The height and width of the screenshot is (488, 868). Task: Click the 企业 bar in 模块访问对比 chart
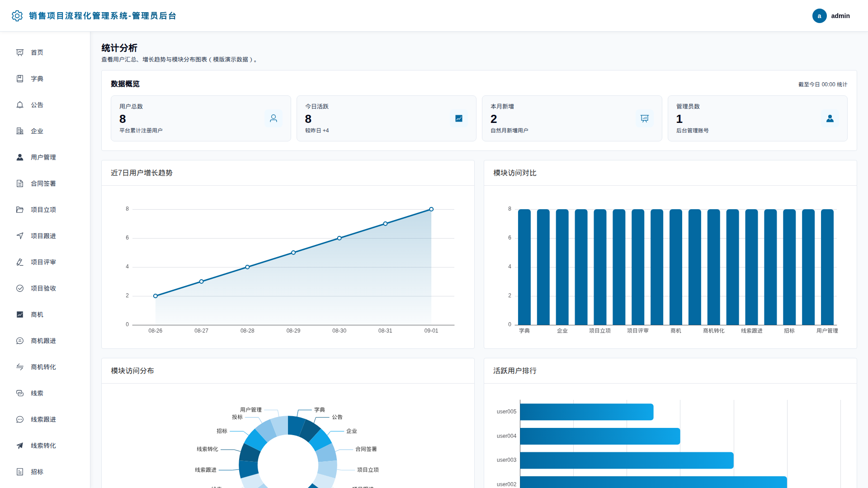click(562, 267)
